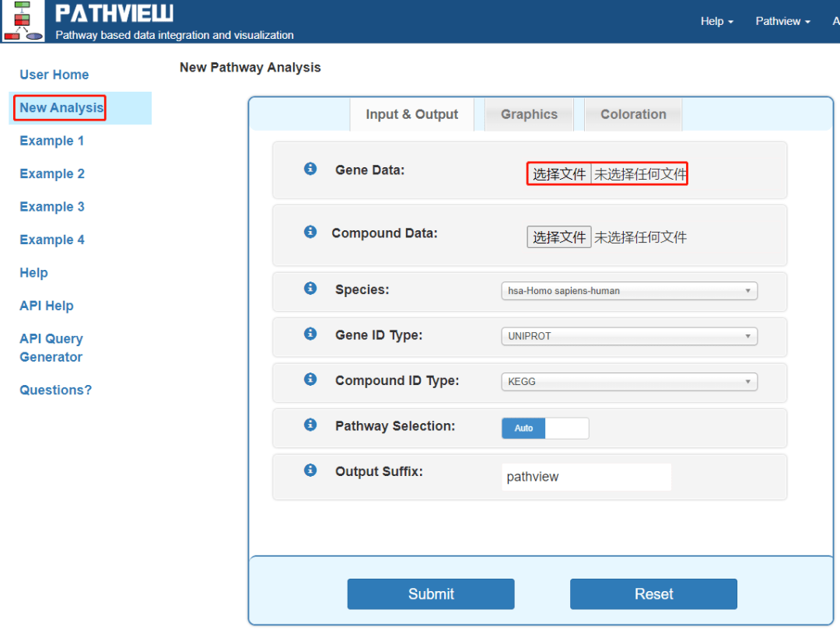Switch to the Graphics tab
The height and width of the screenshot is (630, 840).
coord(529,114)
